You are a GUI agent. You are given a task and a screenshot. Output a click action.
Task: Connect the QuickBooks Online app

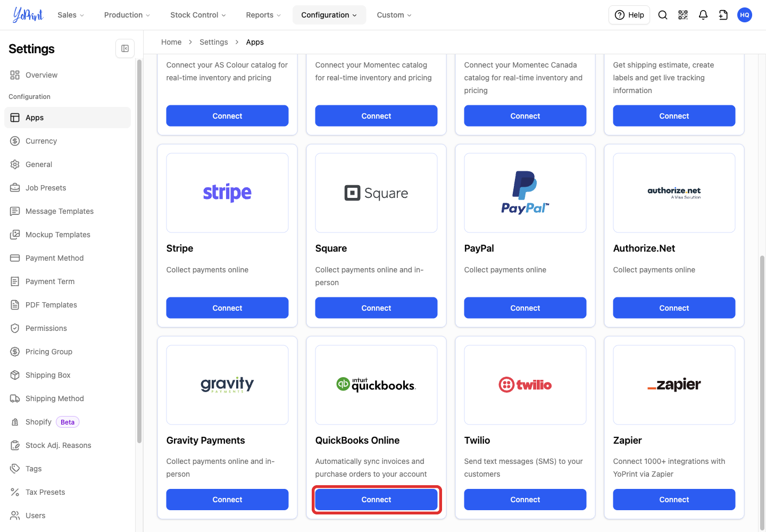[377, 500]
